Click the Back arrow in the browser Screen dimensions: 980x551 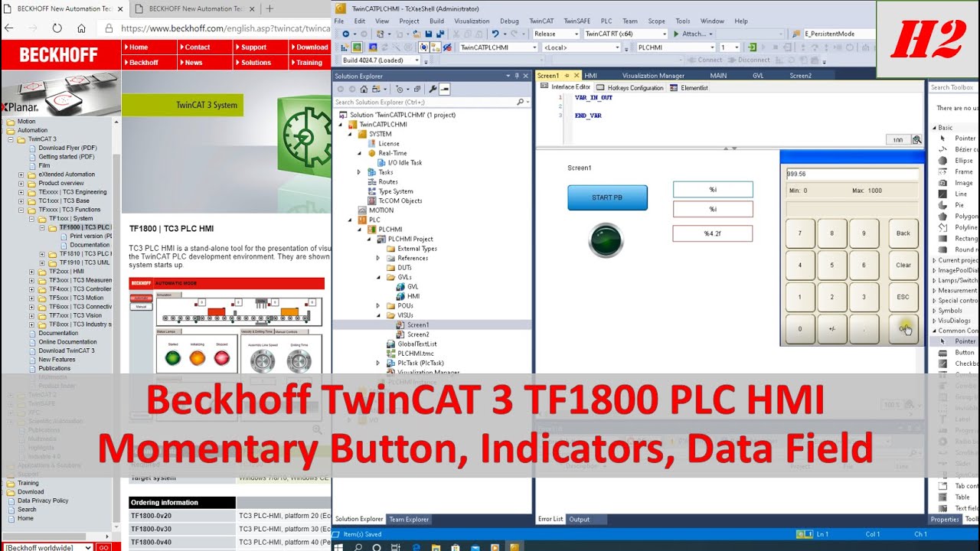pyautogui.click(x=9, y=28)
